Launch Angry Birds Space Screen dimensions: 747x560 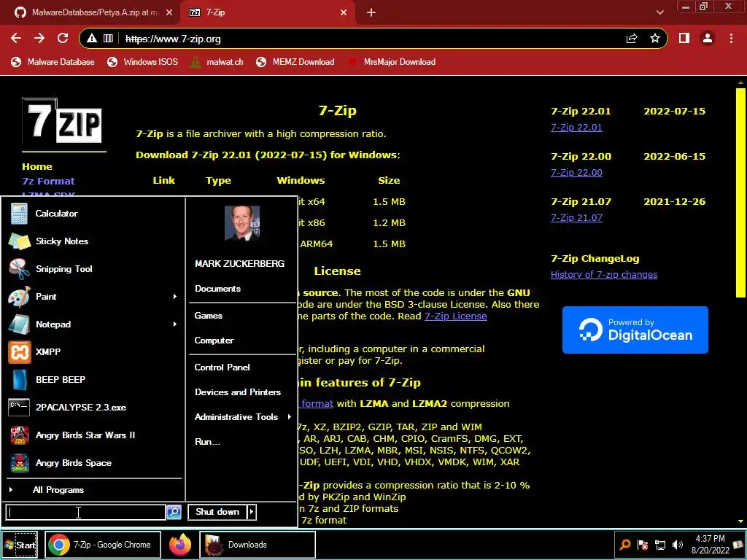point(74,463)
